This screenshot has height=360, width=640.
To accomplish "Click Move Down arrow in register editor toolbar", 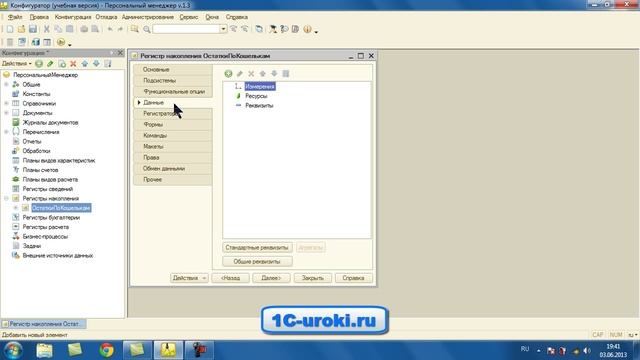I will tap(274, 73).
